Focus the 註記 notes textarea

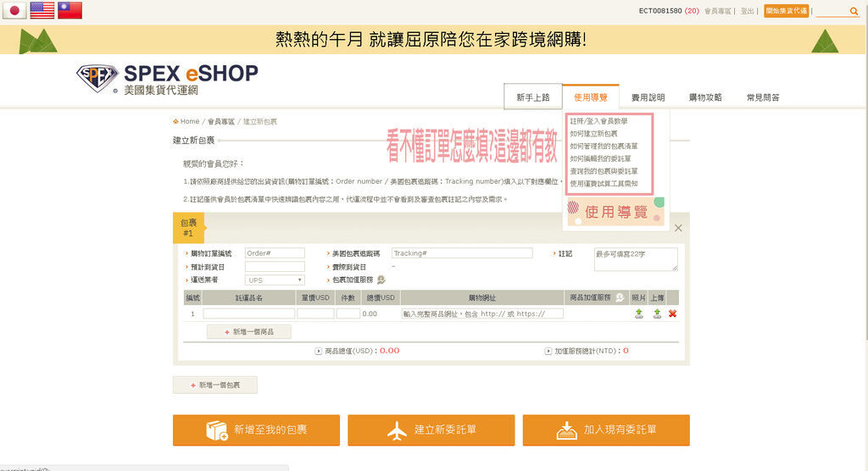coord(636,259)
